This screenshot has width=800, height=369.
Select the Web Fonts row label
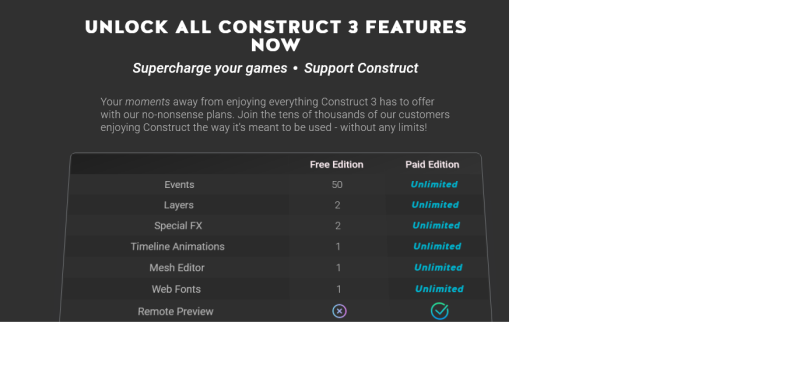[176, 289]
